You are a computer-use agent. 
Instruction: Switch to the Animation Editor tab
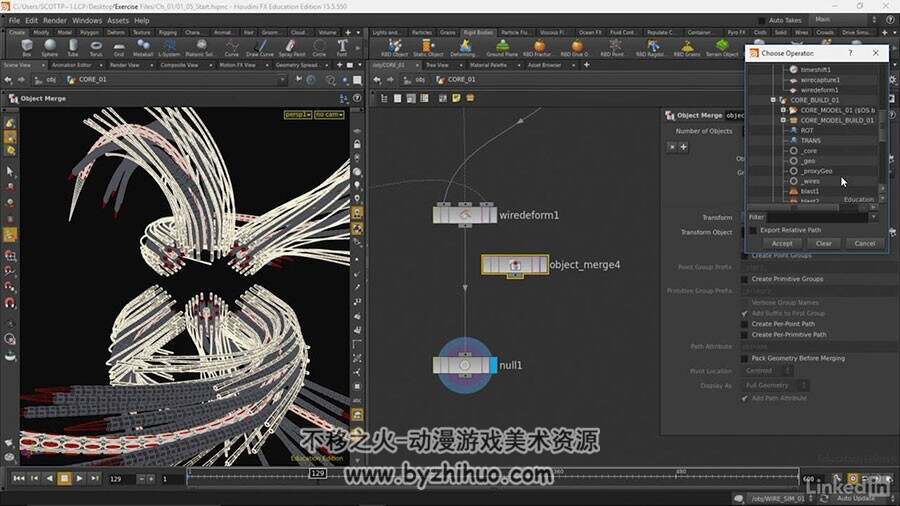[71, 65]
